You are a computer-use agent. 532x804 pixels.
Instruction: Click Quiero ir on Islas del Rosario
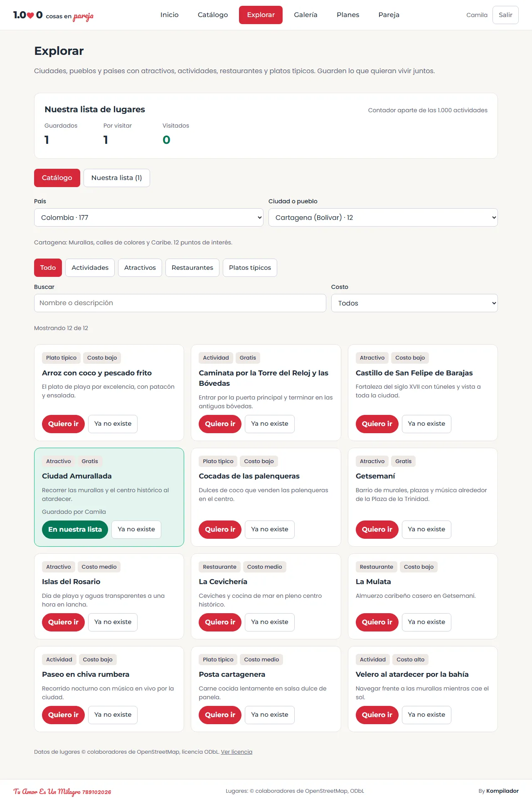pos(63,622)
